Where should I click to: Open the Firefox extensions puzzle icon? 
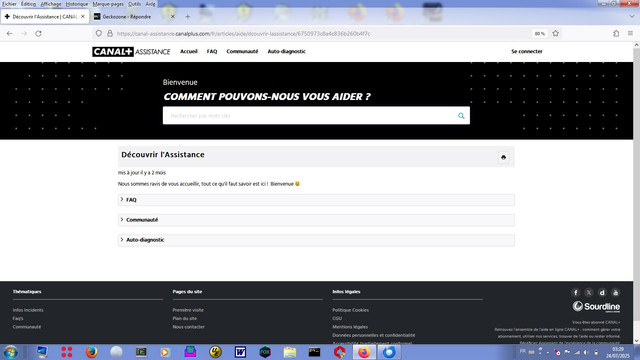(616, 33)
